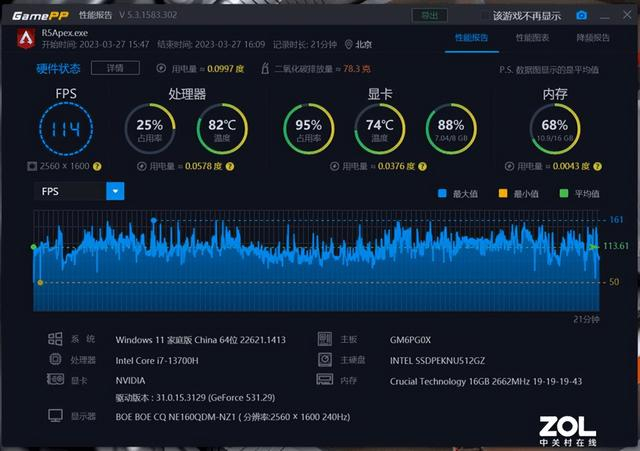Image resolution: width=640 pixels, height=451 pixels.
Task: Open the 降频报告 tab
Action: pos(593,38)
